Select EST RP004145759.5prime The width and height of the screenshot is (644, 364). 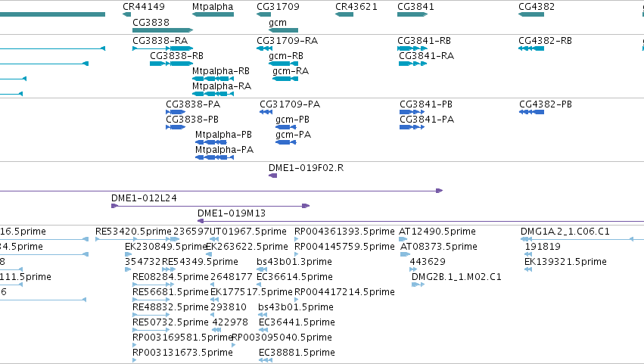(x=344, y=247)
